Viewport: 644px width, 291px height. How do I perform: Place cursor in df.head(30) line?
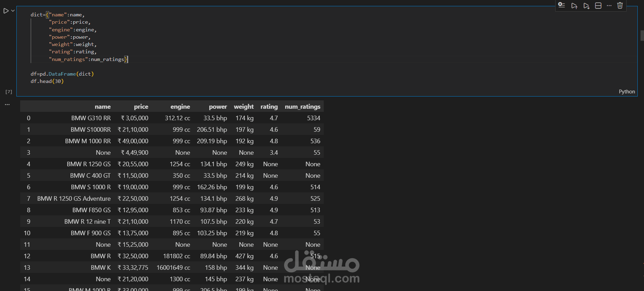click(47, 81)
